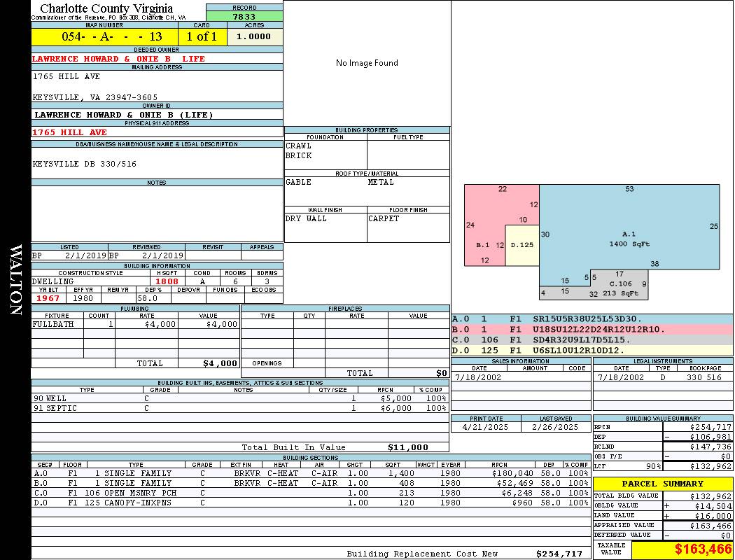
Task: Select construction style DWELLING
Action: (53, 281)
